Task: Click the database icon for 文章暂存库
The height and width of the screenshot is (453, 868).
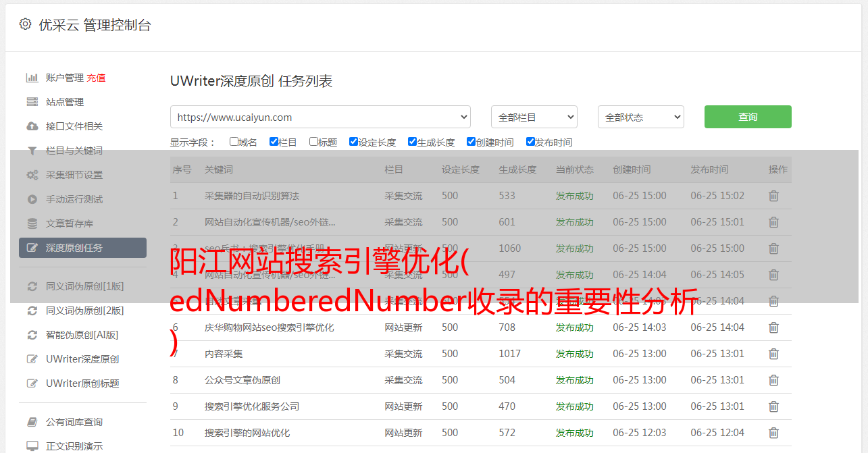Action: pyautogui.click(x=32, y=223)
